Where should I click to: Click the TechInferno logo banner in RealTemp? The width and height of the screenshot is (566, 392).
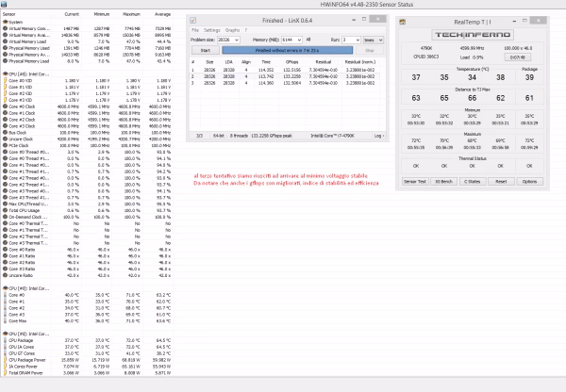tap(473, 35)
